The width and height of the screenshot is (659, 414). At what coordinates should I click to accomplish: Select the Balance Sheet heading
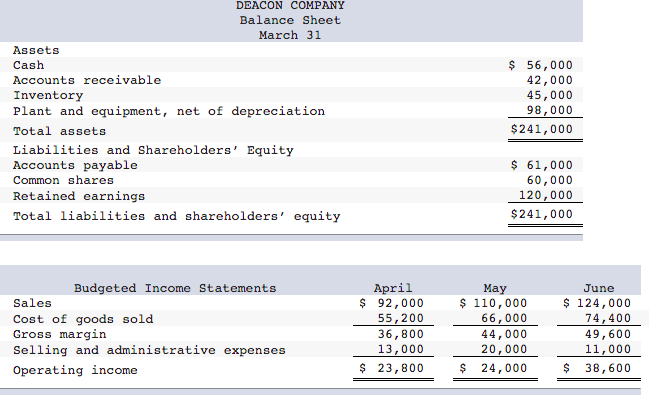click(x=290, y=20)
